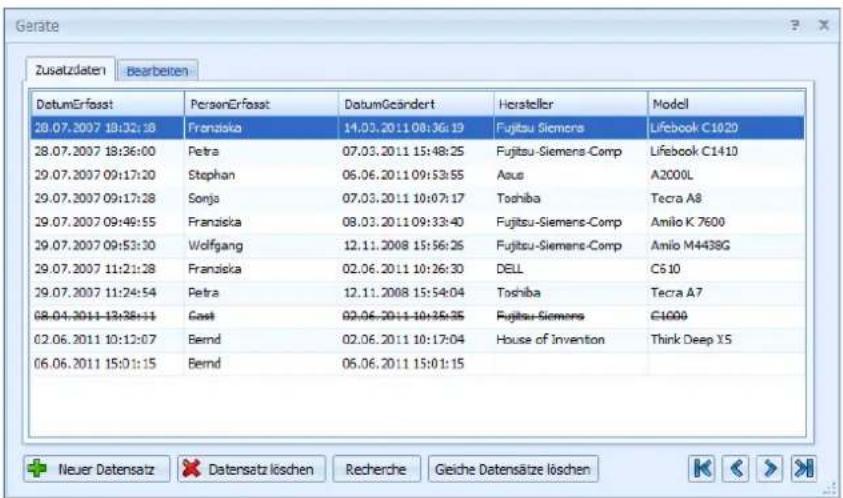843x498 pixels.
Task: Select Amilo K 7600 cell
Action: pyautogui.click(x=726, y=222)
